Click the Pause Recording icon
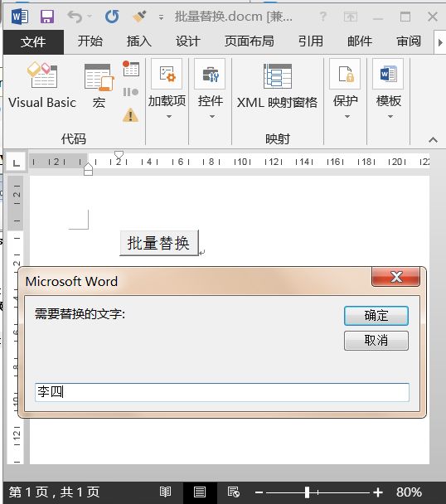Screen dimensions: 446x504 [x=130, y=92]
